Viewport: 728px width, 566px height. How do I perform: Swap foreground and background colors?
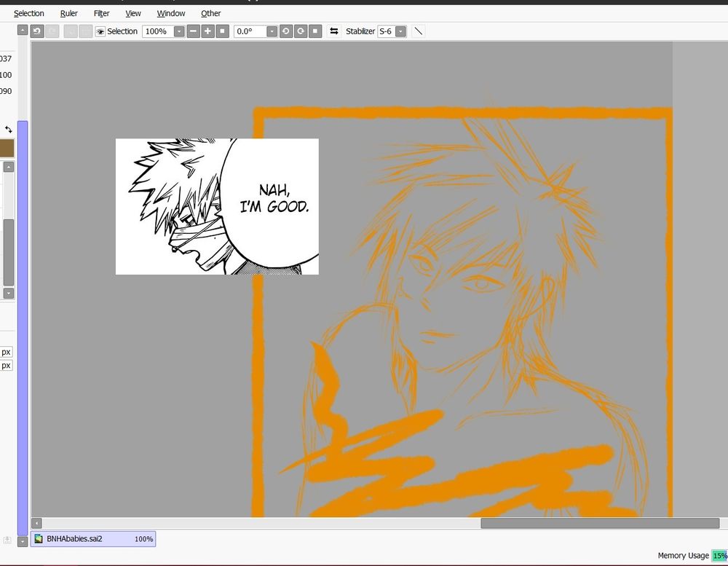pyautogui.click(x=8, y=130)
